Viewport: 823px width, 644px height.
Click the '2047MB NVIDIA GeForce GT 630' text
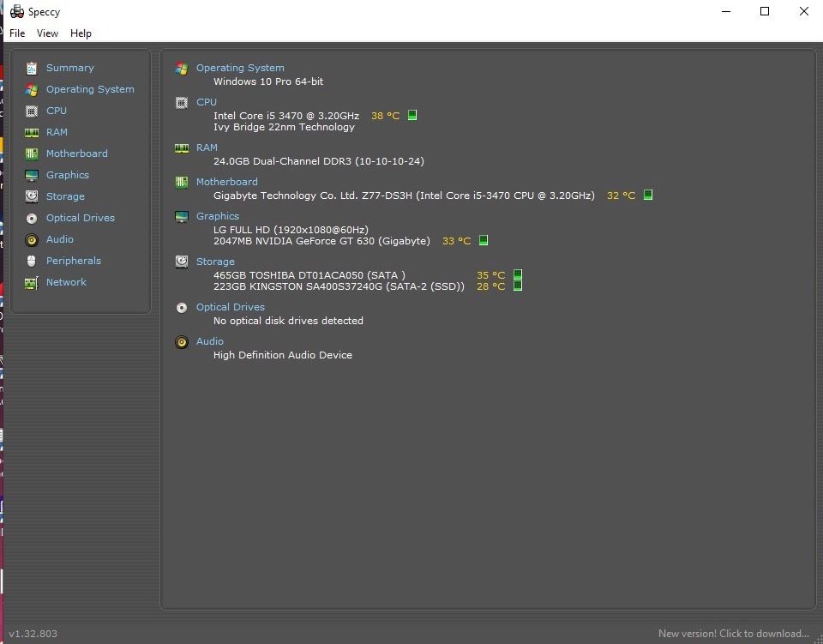tap(294, 241)
